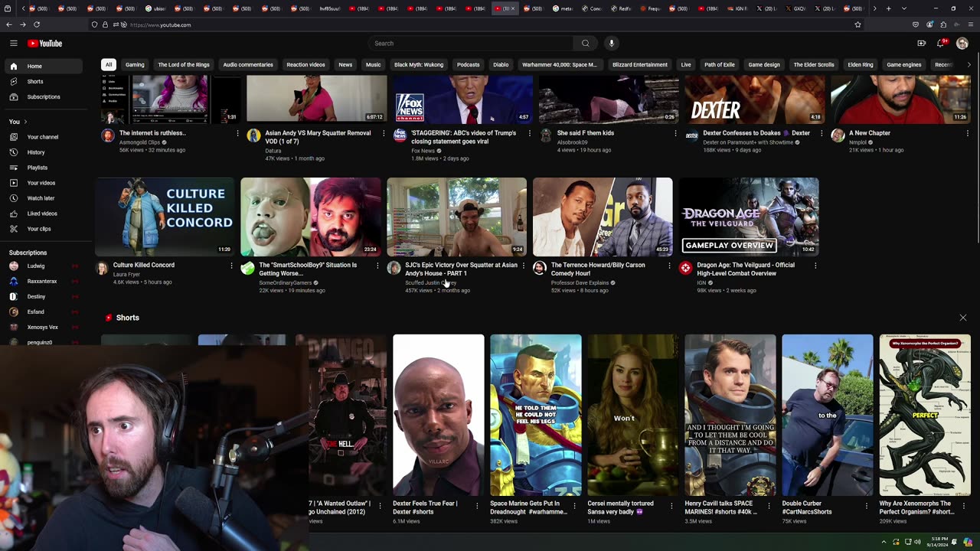Open the Space Marine Dreadnought short
This screenshot has width=980, height=551.
pos(535,415)
